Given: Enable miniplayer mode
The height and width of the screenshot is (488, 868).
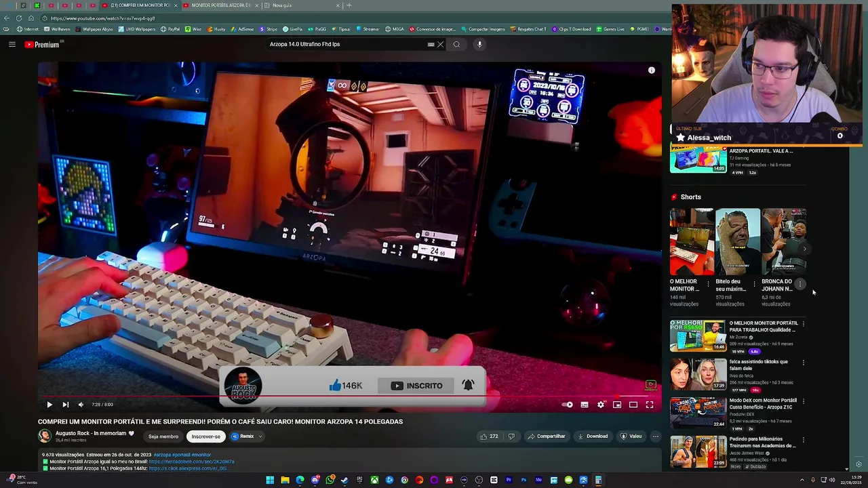Looking at the screenshot, I should click(617, 405).
